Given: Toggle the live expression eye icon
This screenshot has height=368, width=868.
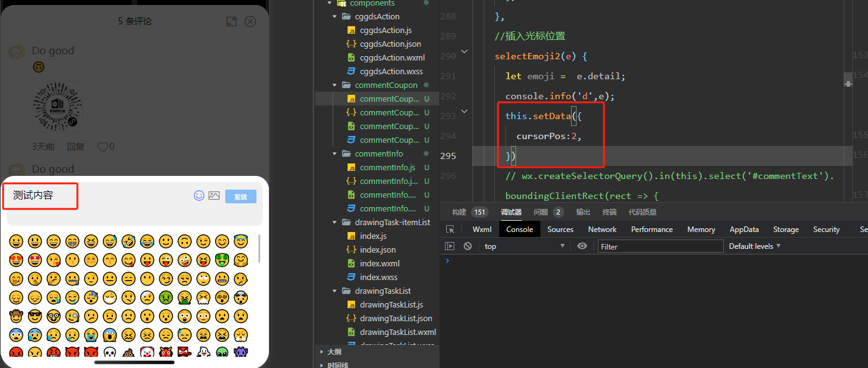Looking at the screenshot, I should click(x=582, y=246).
